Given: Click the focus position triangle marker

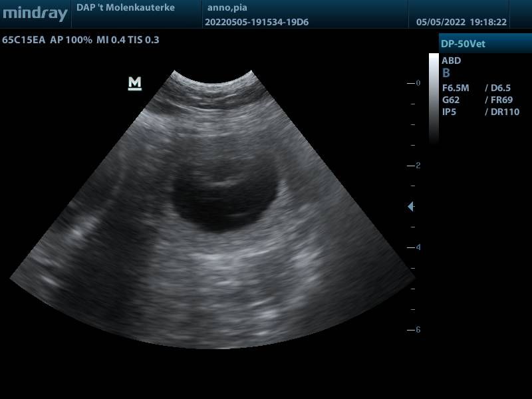Looking at the screenshot, I should [410, 207].
